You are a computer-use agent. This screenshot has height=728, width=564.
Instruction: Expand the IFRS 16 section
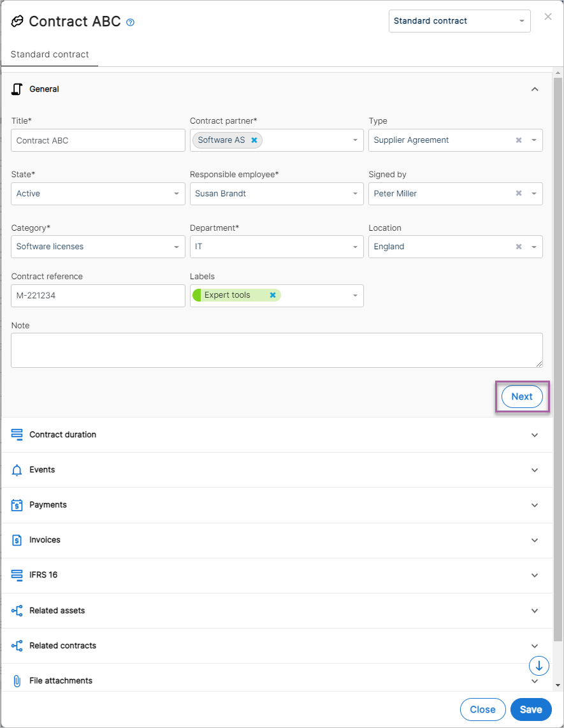(277, 575)
